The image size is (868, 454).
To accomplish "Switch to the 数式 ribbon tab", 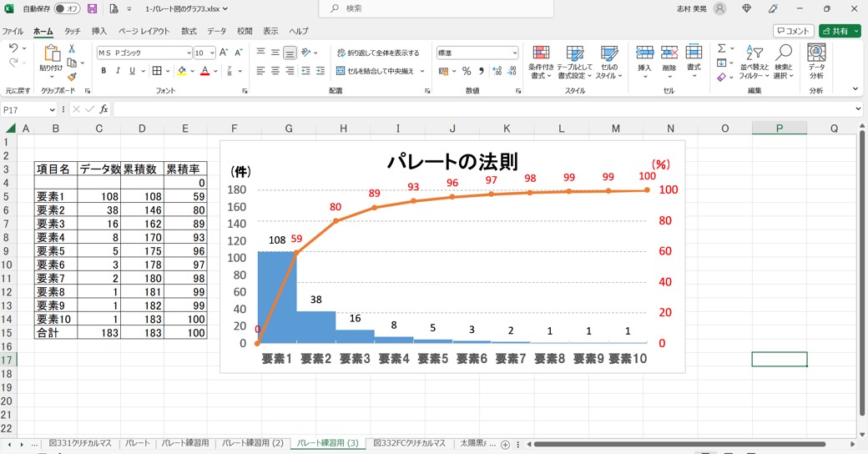I will pos(189,31).
